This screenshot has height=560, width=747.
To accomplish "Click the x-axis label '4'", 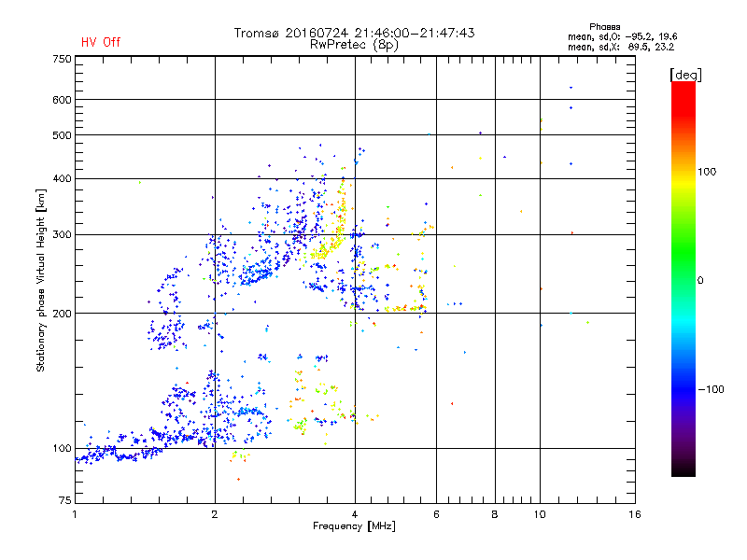I will pos(355,514).
